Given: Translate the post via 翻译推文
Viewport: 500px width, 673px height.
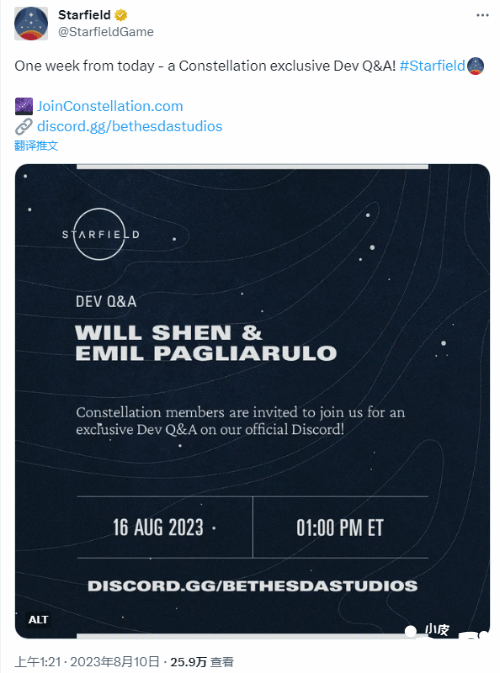Looking at the screenshot, I should (36, 146).
